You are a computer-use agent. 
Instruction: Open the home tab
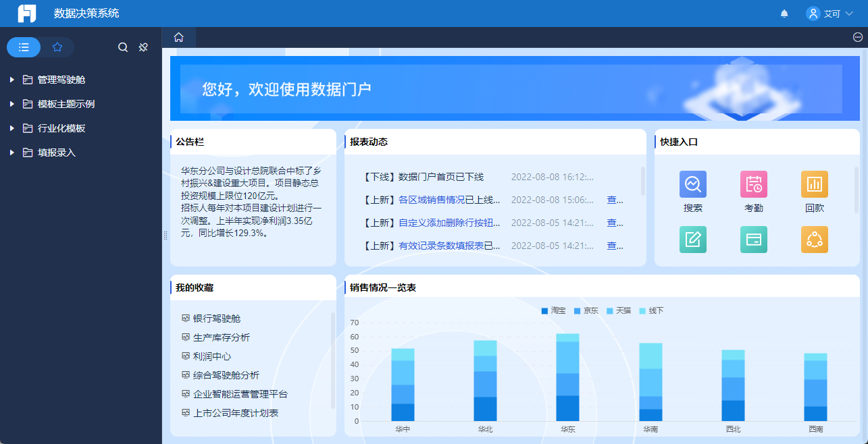(179, 37)
